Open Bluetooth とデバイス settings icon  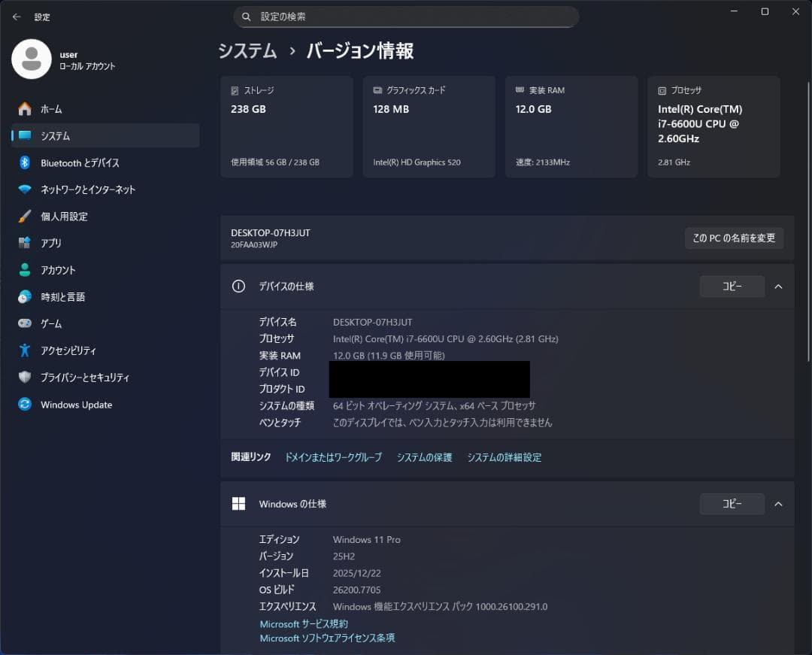tap(23, 162)
